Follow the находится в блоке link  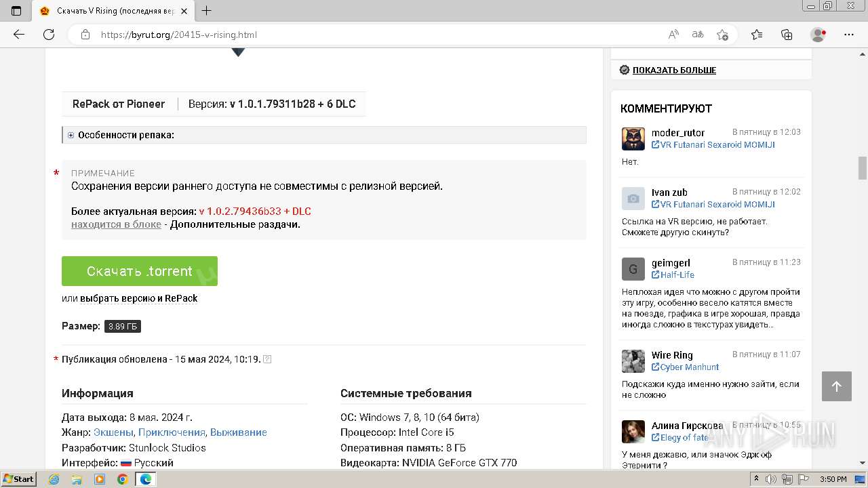[x=116, y=224]
